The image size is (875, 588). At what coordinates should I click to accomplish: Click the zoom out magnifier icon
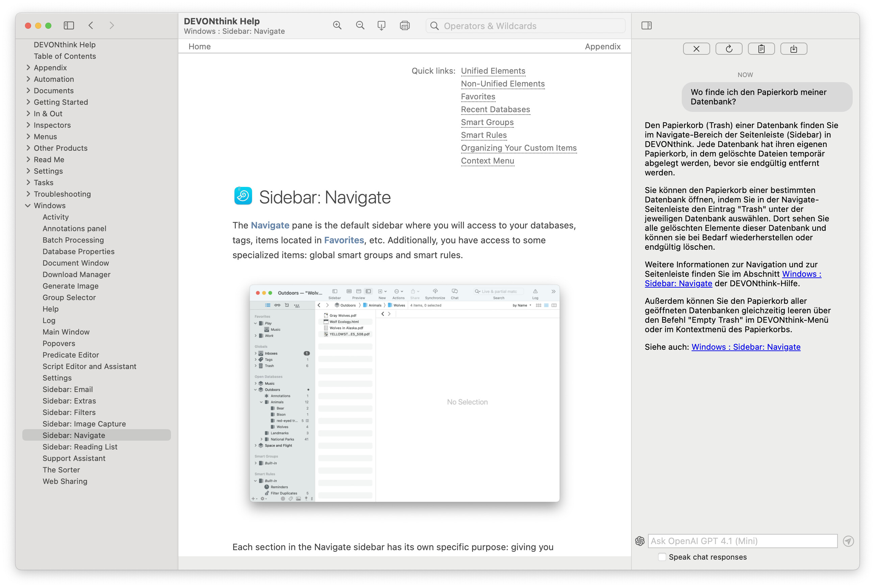click(360, 25)
